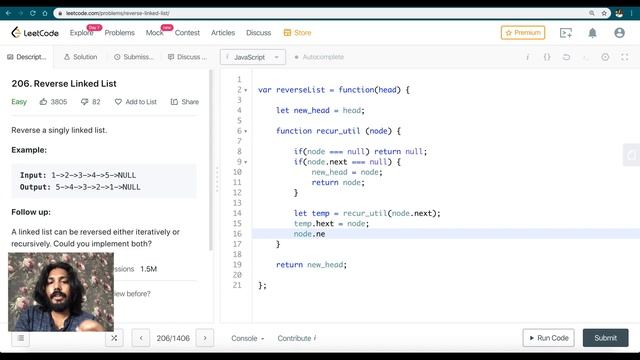Switch to the Description tab
The width and height of the screenshot is (640, 360).
[x=27, y=57]
